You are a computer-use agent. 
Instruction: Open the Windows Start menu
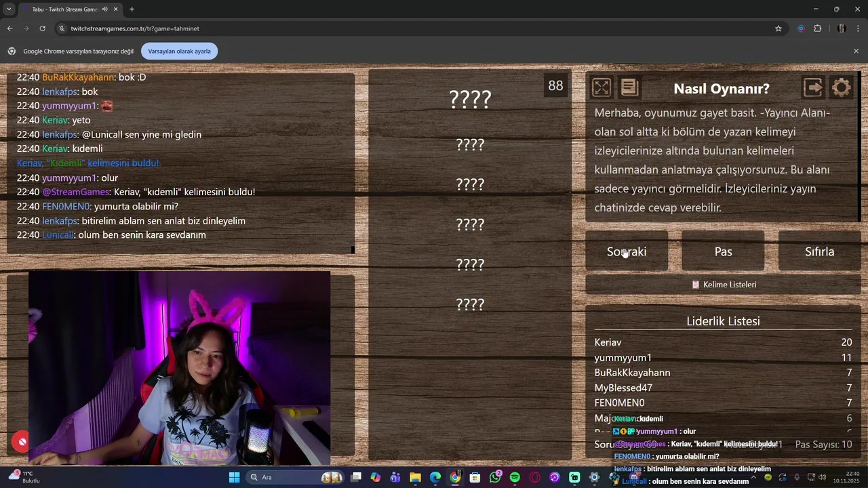pyautogui.click(x=234, y=477)
